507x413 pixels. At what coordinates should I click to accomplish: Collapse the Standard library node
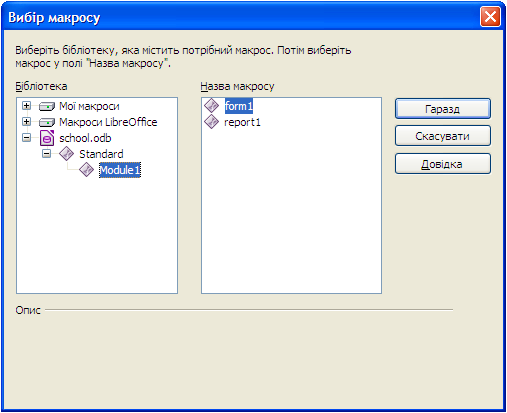pyautogui.click(x=46, y=153)
